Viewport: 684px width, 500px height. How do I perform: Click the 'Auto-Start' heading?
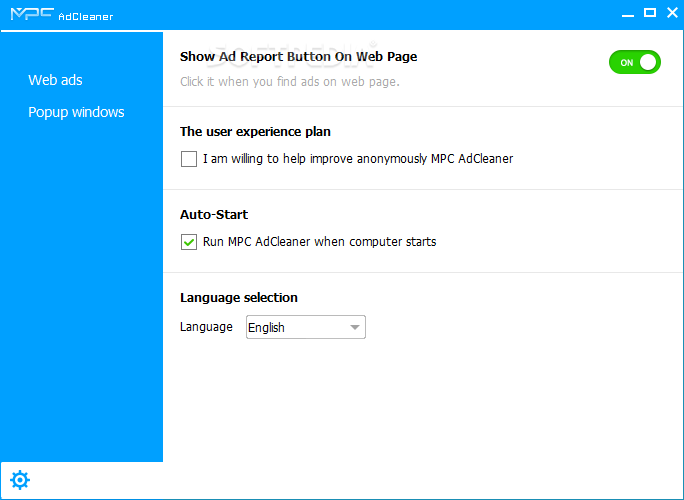[x=214, y=215]
